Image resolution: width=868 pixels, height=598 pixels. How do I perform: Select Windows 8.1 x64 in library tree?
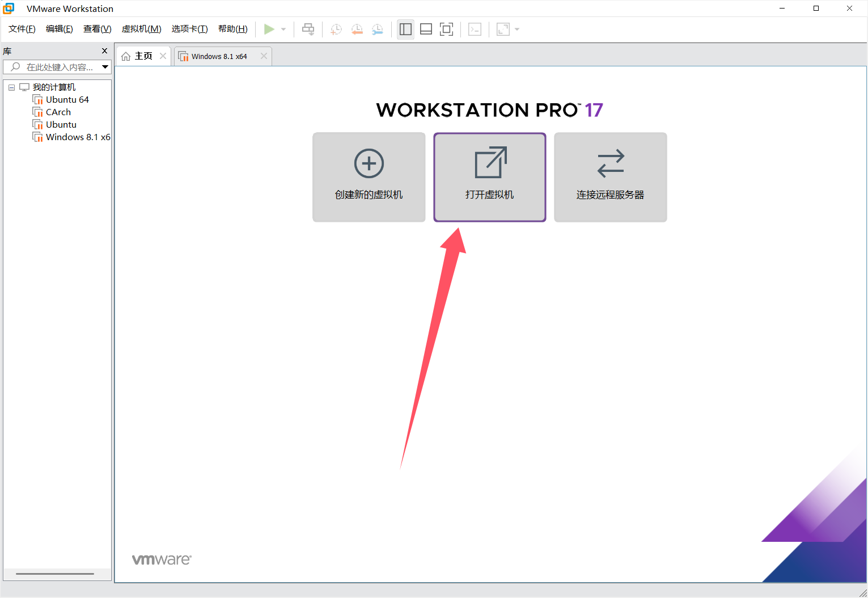(78, 137)
